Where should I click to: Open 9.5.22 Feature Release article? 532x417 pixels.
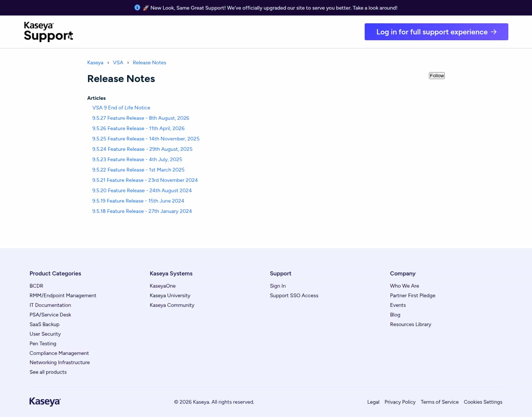139,170
